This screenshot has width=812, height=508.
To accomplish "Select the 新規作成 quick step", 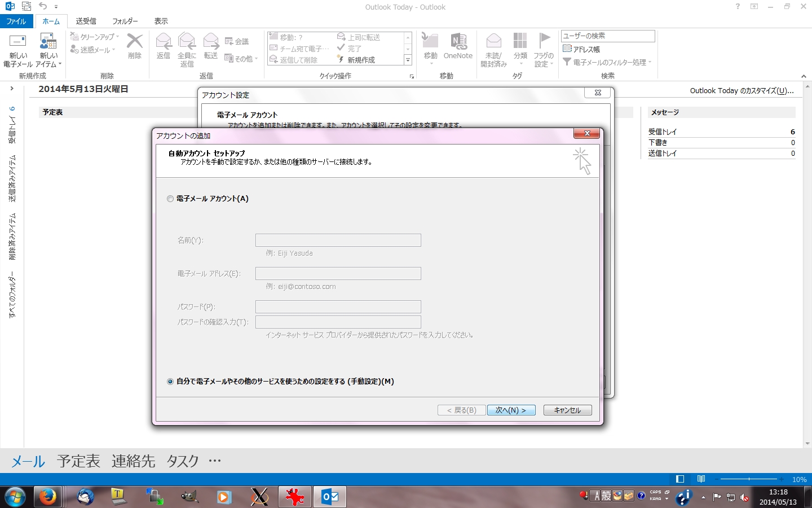I will [356, 60].
